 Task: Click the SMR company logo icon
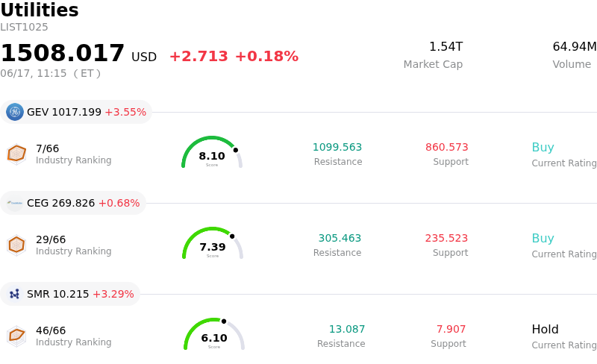14,294
